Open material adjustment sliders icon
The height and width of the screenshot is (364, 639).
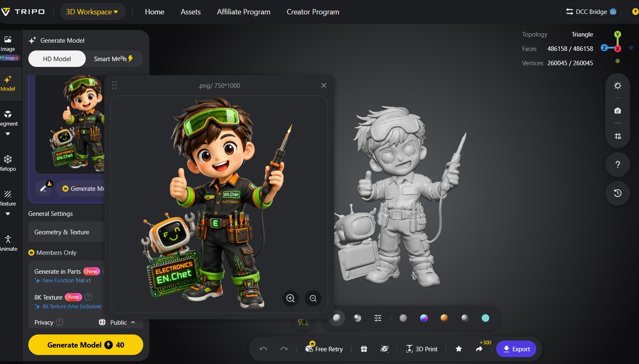coord(378,318)
